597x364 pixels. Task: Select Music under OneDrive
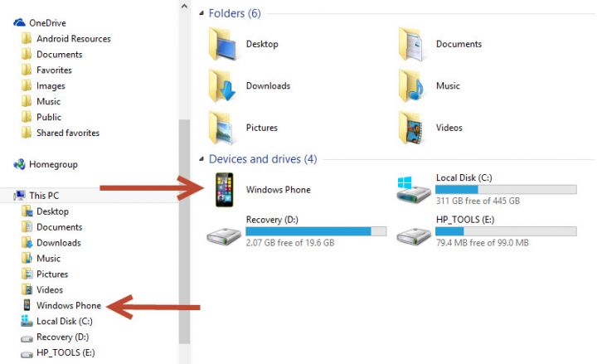[48, 101]
